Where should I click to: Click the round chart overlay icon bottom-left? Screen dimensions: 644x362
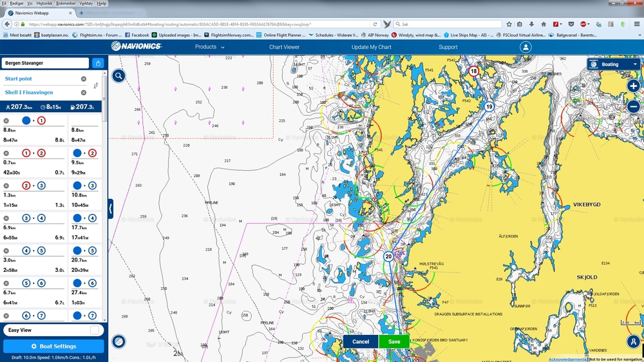coord(118,341)
